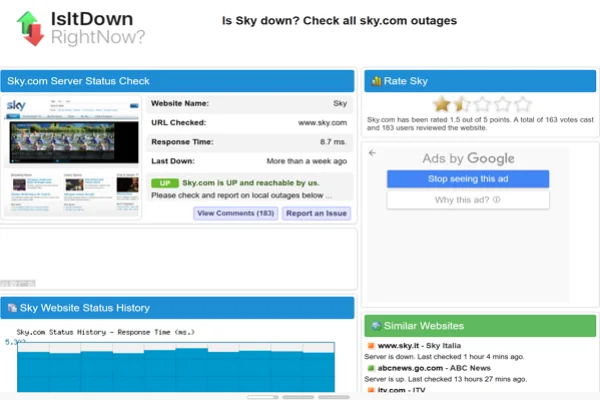The height and width of the screenshot is (400, 600).
Task: Rate Sky with the fifth star
Action: pos(523,104)
